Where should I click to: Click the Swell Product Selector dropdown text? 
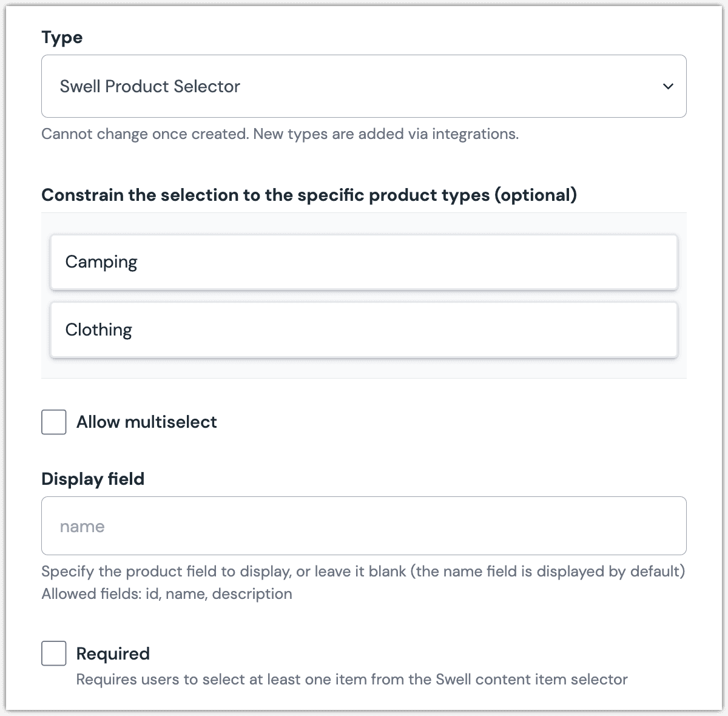point(149,86)
